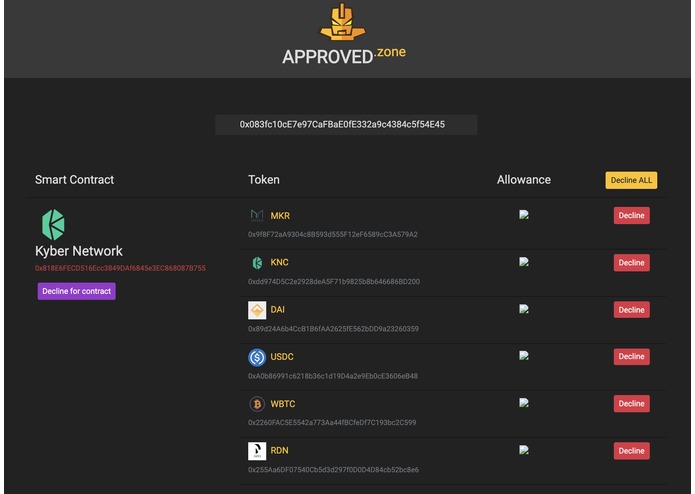Focus the wallet address input field
This screenshot has width=695, height=494.
346,124
